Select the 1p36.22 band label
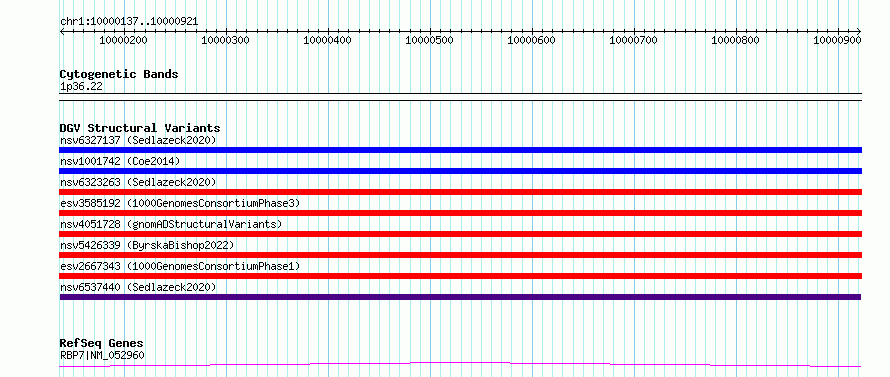Image resolution: width=890 pixels, height=377 pixels. click(81, 87)
